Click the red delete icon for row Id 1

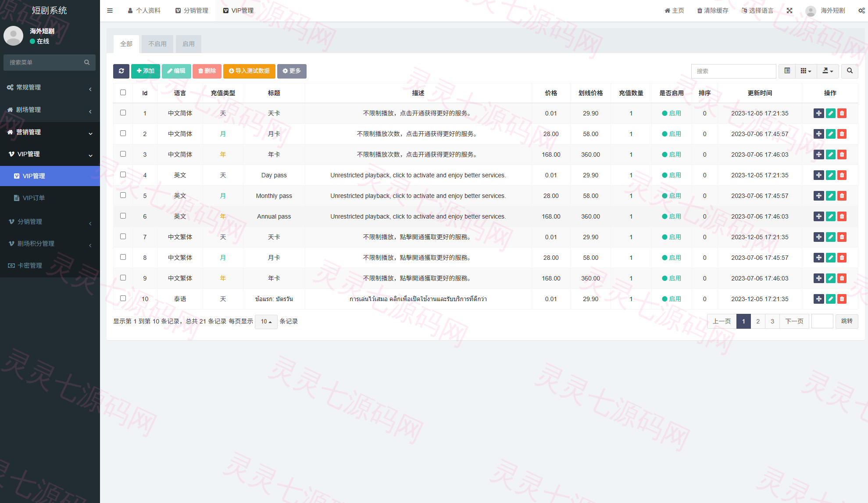coord(842,113)
